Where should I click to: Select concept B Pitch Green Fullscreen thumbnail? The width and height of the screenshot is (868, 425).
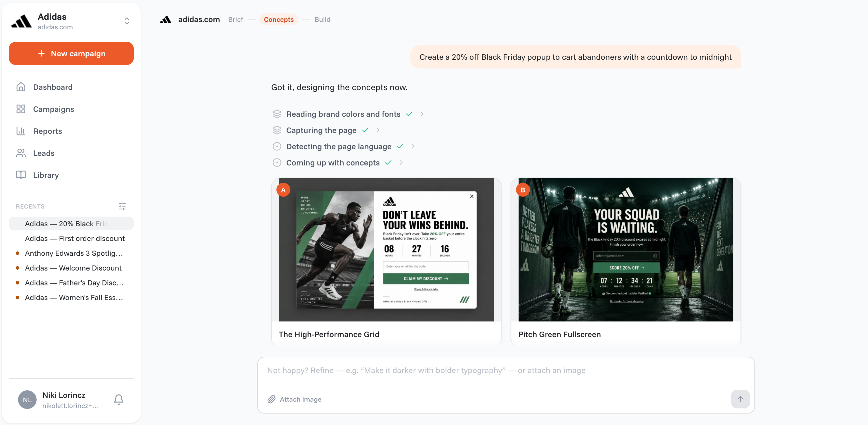click(x=626, y=250)
